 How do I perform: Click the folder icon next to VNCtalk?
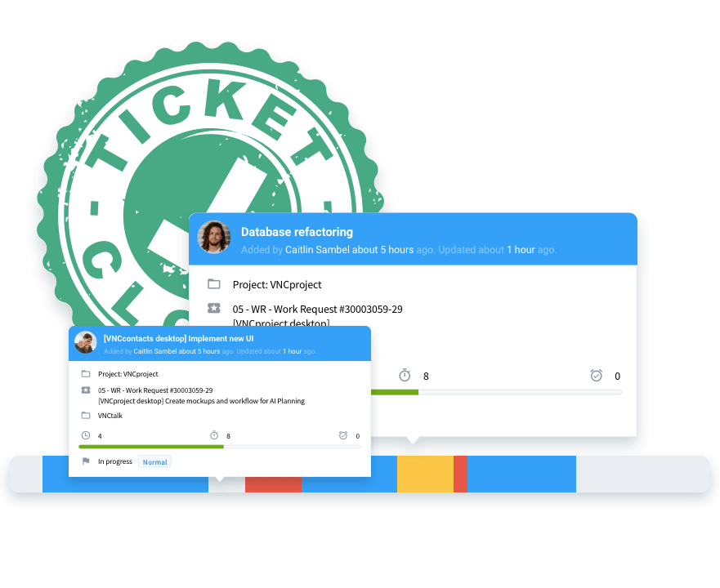click(86, 416)
